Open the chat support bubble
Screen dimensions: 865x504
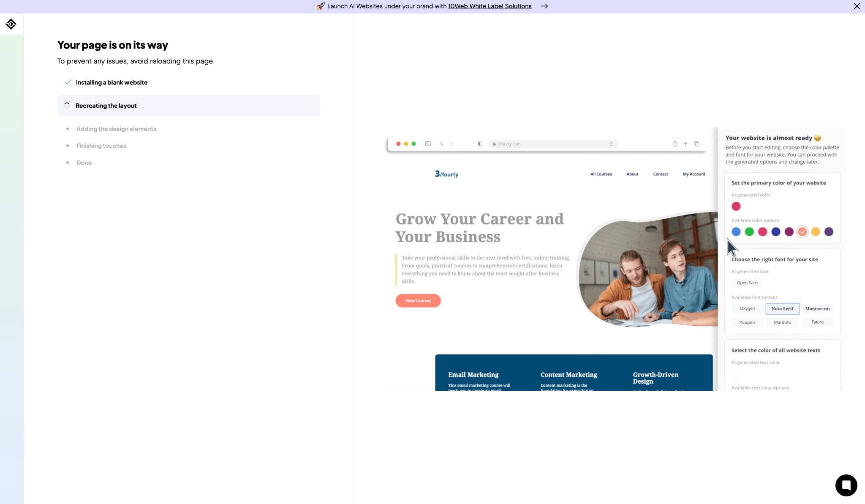coord(846,485)
